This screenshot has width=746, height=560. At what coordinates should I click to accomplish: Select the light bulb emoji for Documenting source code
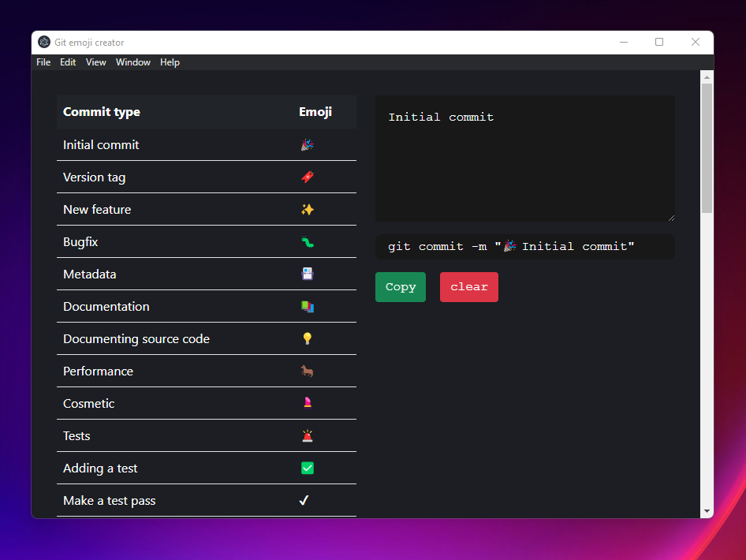(x=307, y=338)
